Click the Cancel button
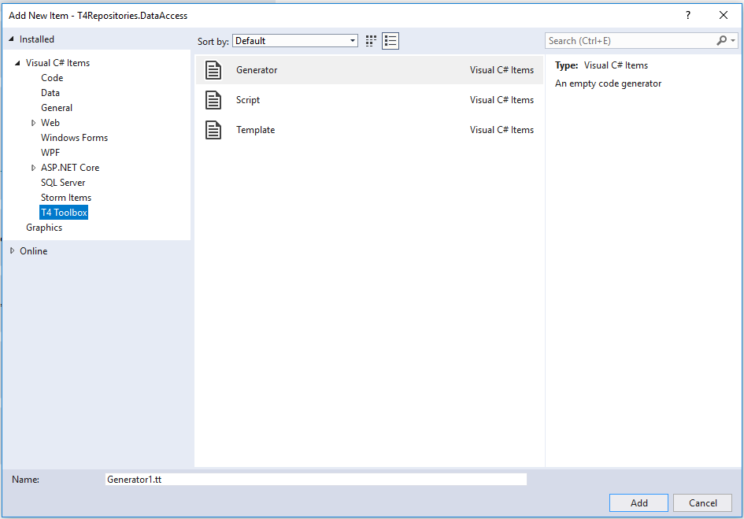The image size is (744, 519). [x=703, y=503]
